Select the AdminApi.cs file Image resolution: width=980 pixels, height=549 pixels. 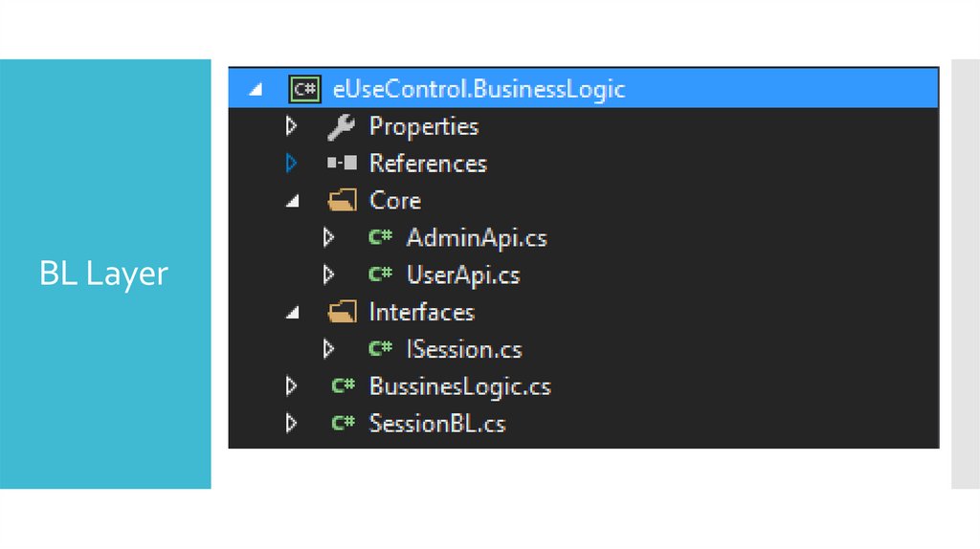(x=476, y=238)
